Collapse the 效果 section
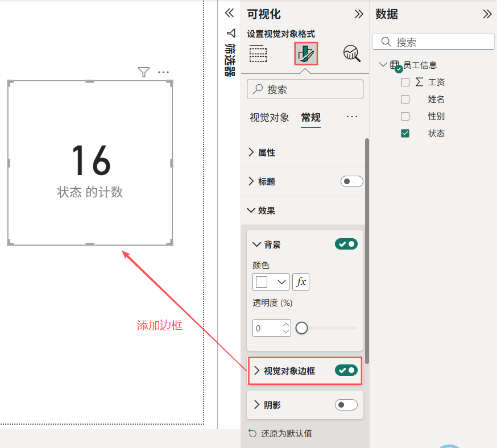The height and width of the screenshot is (448, 497). 251,210
